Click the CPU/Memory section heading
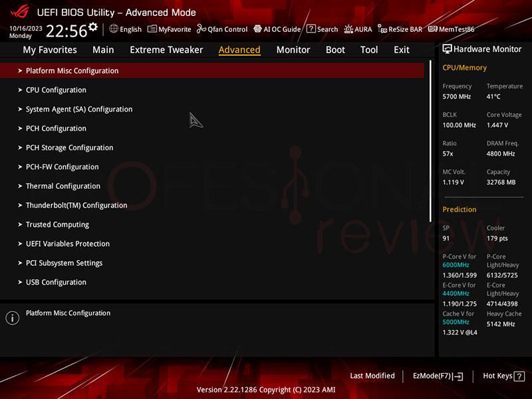This screenshot has width=532, height=399. (x=464, y=68)
